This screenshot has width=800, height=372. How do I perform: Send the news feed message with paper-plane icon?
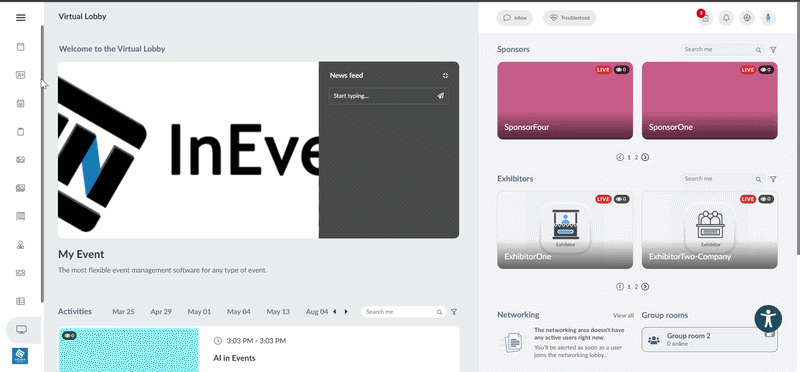pos(440,95)
